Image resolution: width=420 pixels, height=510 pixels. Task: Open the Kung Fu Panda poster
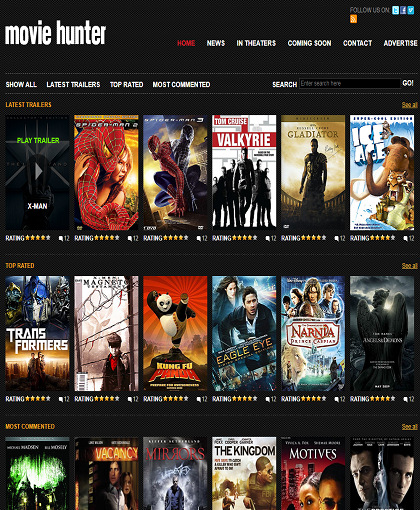tap(175, 333)
